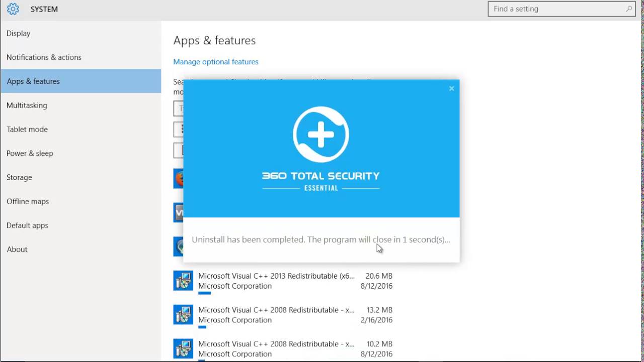Click icon of Visual C++ 2008 13.2 MB entry
This screenshot has width=644, height=362.
183,315
